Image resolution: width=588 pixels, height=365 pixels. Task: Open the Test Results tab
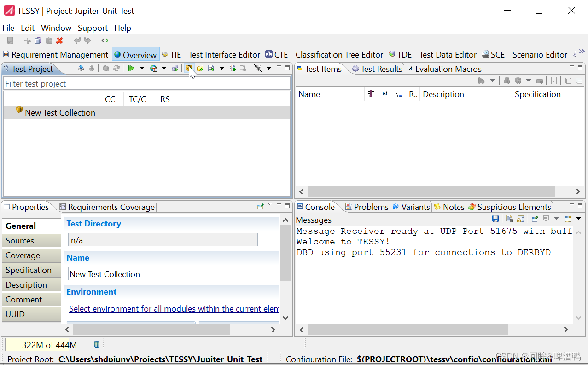[x=377, y=69]
